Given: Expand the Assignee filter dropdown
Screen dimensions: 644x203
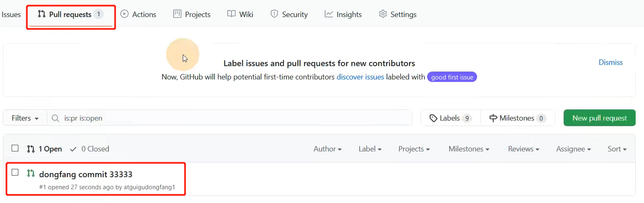Looking at the screenshot, I should click(573, 149).
